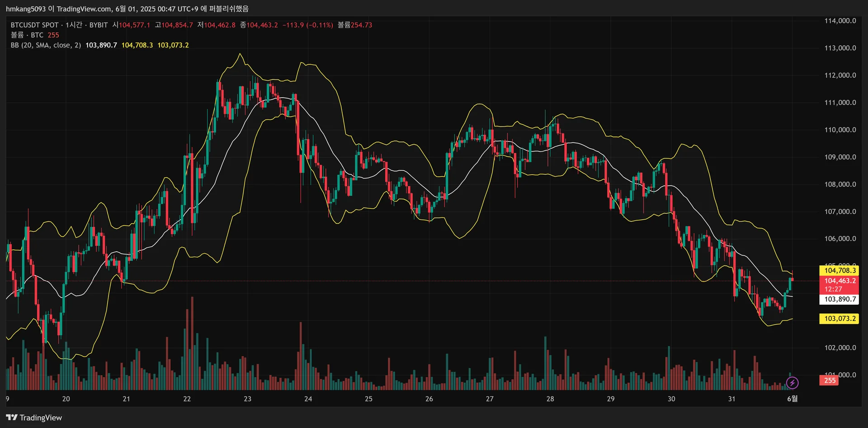Viewport: 868px width, 428px height.
Task: Select the 볼륨 · BTC indicator legend
Action: 27,35
